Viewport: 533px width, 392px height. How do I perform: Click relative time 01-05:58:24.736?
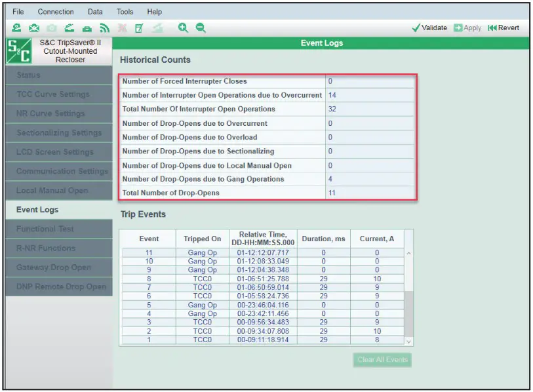(263, 296)
